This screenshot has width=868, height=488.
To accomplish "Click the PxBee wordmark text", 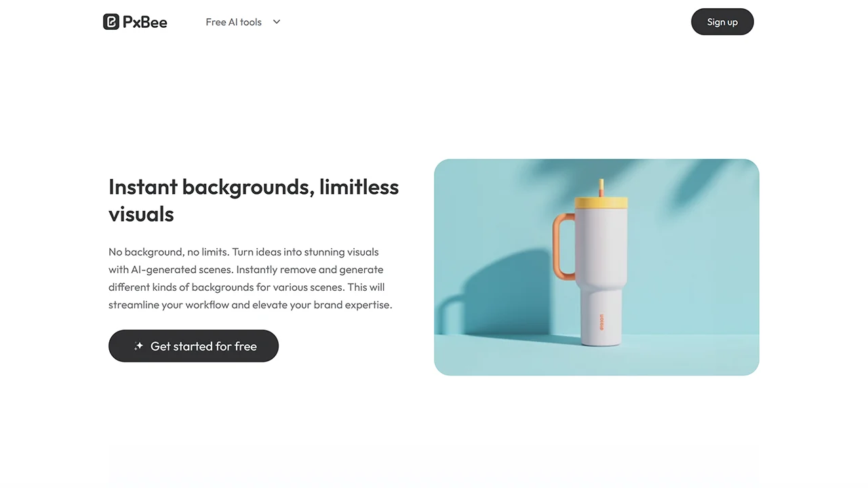I will click(145, 22).
